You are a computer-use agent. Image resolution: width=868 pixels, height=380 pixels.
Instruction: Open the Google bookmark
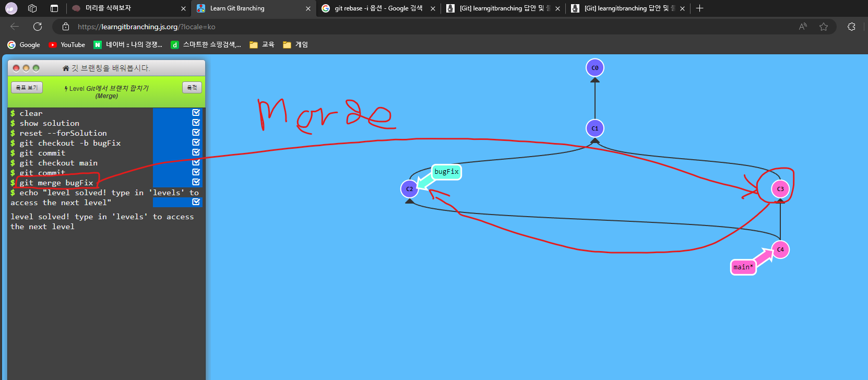coord(23,45)
